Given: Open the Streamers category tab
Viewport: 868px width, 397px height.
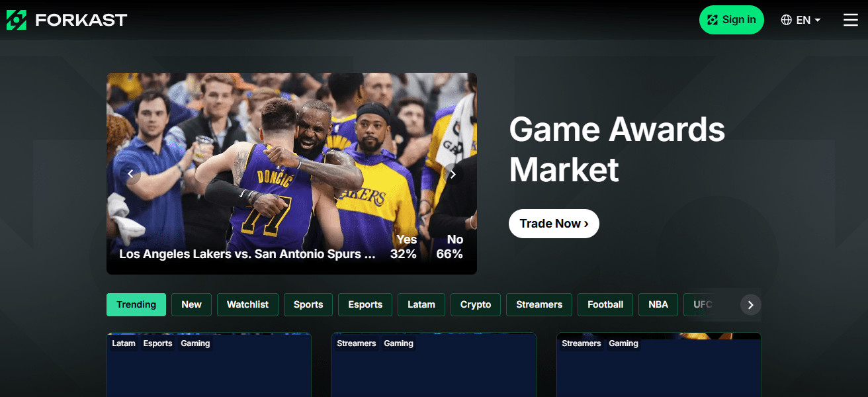Looking at the screenshot, I should (x=539, y=304).
